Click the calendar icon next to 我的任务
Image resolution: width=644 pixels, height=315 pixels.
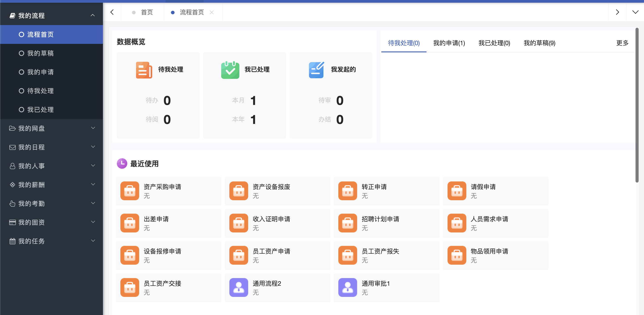12,241
